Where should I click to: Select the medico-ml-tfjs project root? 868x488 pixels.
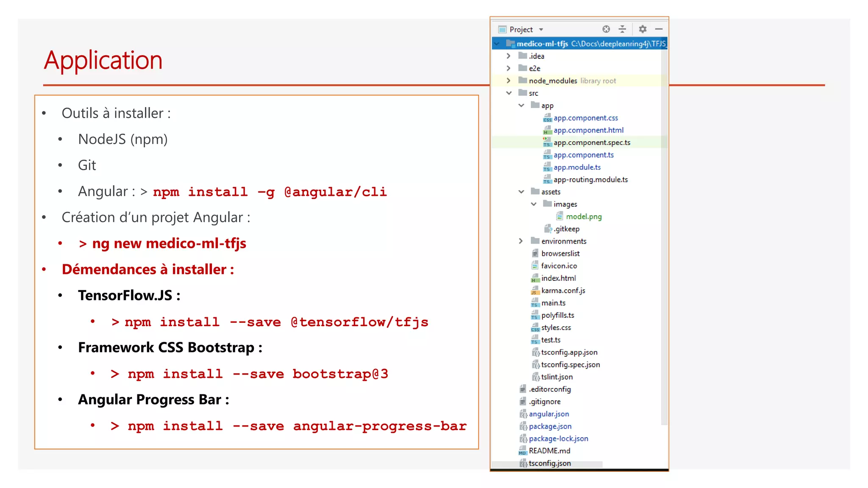[542, 44]
